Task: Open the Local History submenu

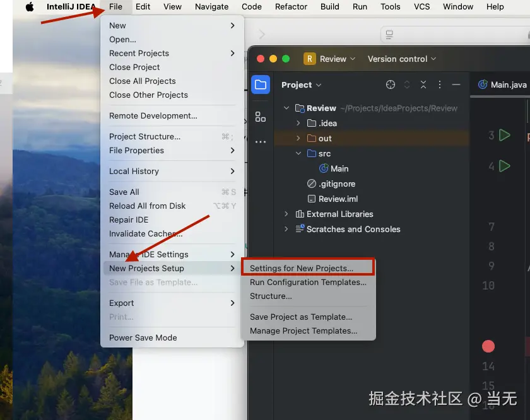Action: click(172, 172)
